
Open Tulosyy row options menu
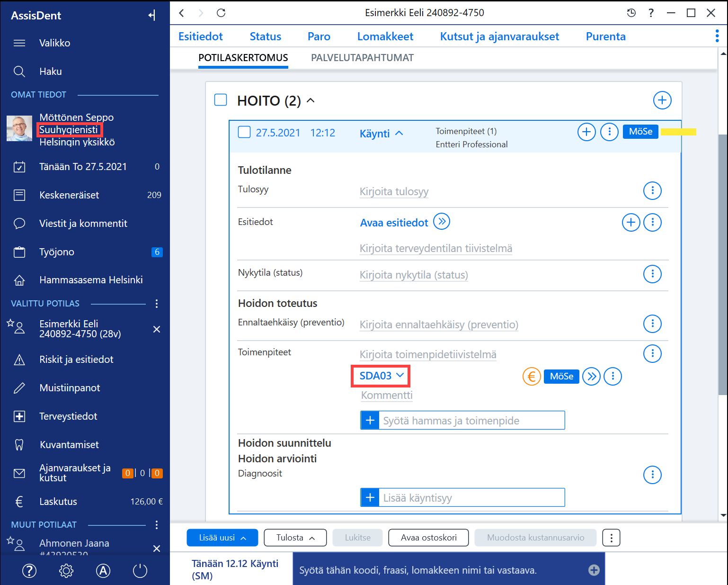click(x=653, y=190)
